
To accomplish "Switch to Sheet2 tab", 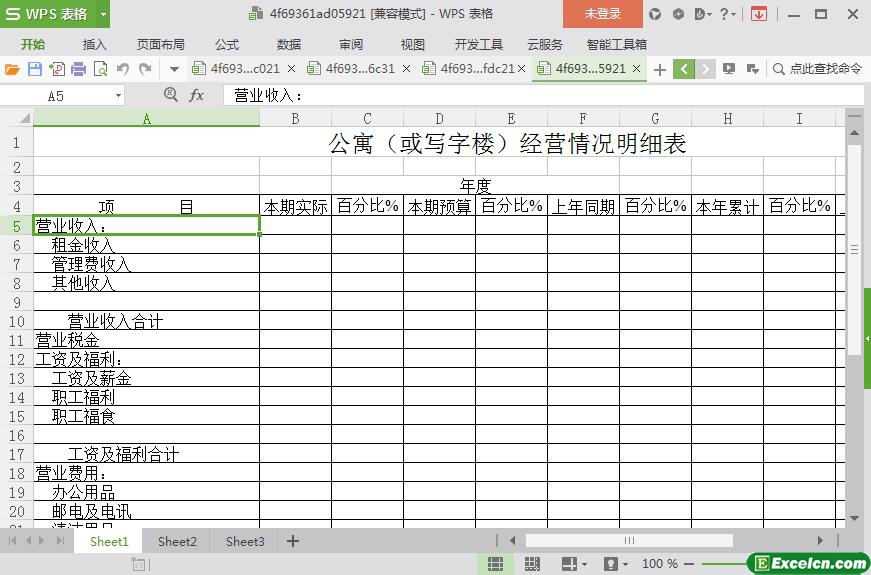I will [177, 542].
